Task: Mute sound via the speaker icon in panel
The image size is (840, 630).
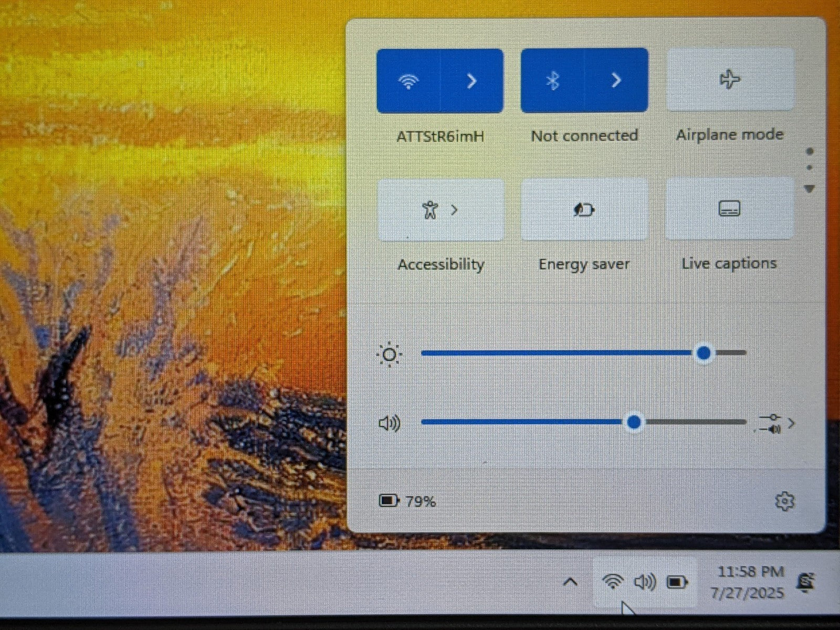Action: click(x=389, y=423)
